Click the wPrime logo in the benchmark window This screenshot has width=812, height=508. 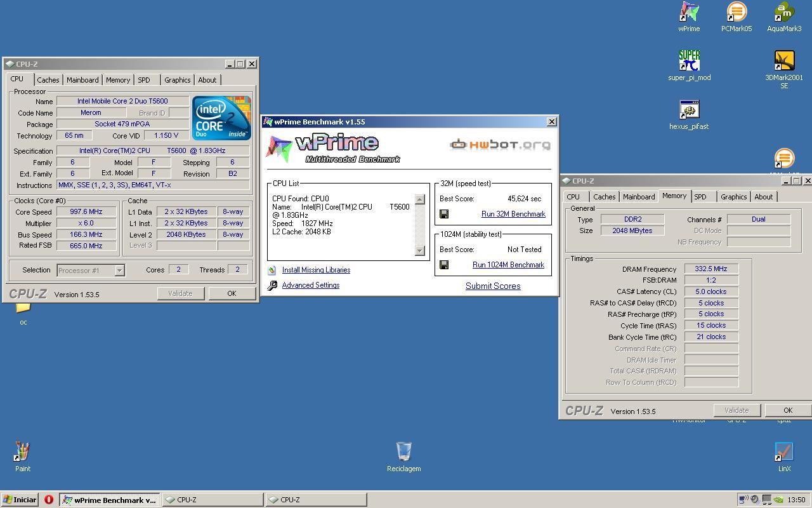pos(333,149)
